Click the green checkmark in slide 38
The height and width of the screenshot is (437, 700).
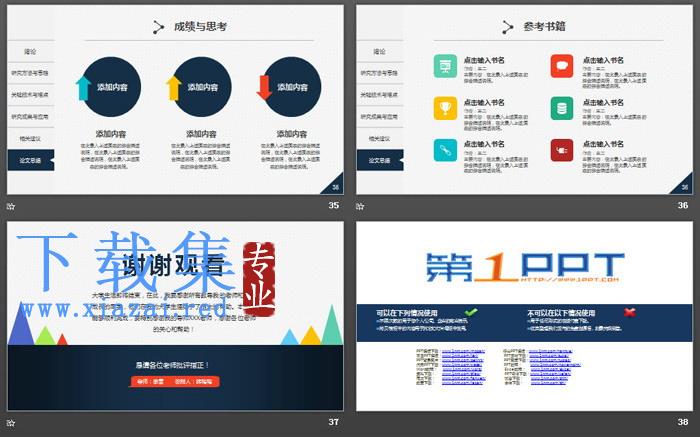471,312
